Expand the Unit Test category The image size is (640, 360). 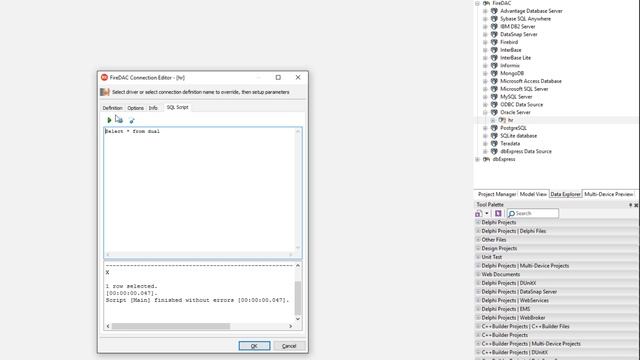(478, 257)
